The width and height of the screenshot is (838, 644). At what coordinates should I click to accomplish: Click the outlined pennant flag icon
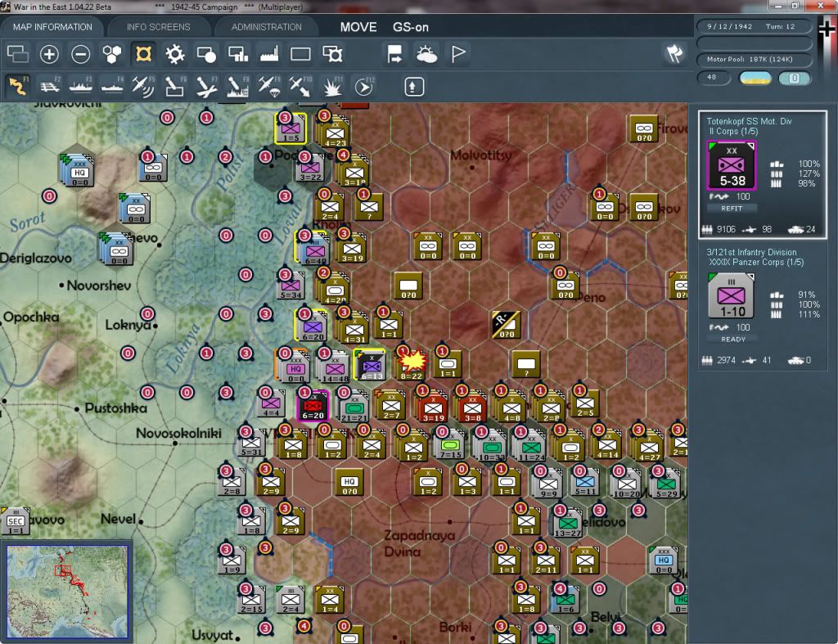click(x=458, y=54)
